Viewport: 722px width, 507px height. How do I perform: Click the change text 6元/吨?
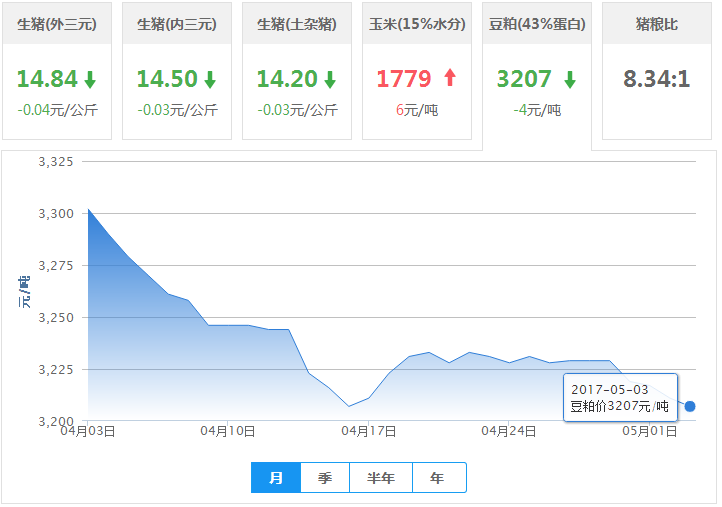tap(417, 110)
